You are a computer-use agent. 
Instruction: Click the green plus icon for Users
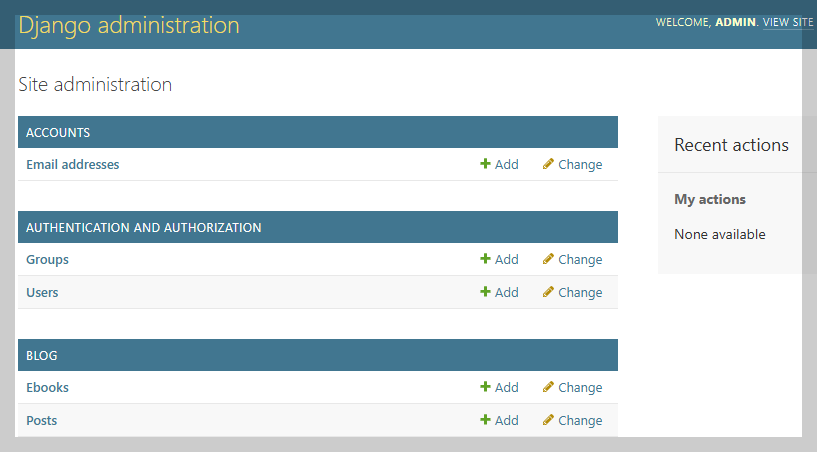(485, 291)
